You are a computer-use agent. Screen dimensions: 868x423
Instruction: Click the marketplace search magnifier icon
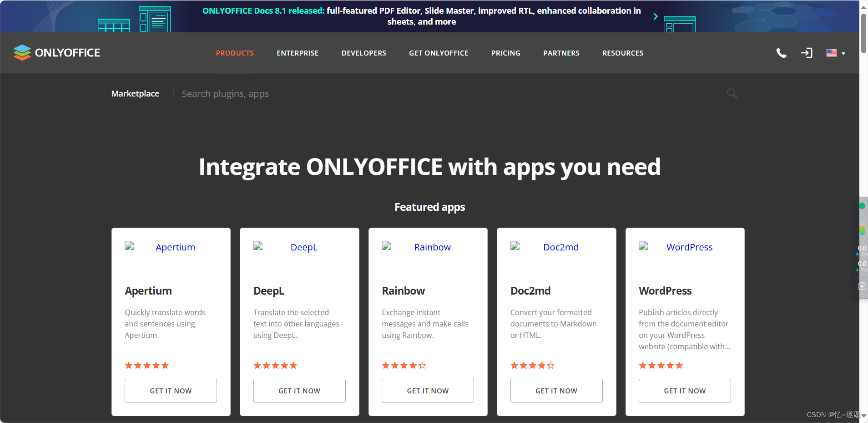pos(732,94)
